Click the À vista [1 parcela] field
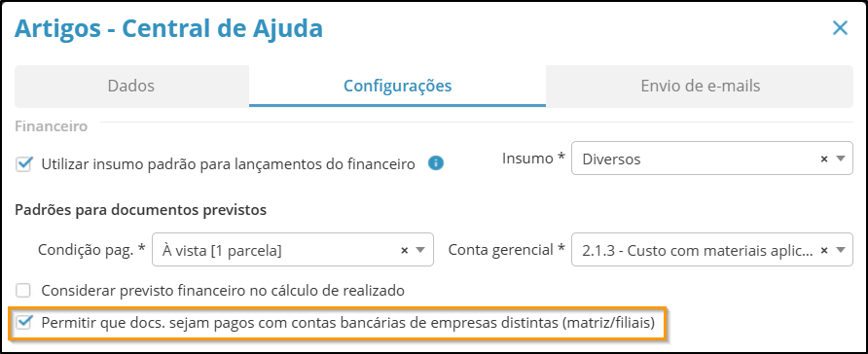This screenshot has width=868, height=354. tap(292, 250)
